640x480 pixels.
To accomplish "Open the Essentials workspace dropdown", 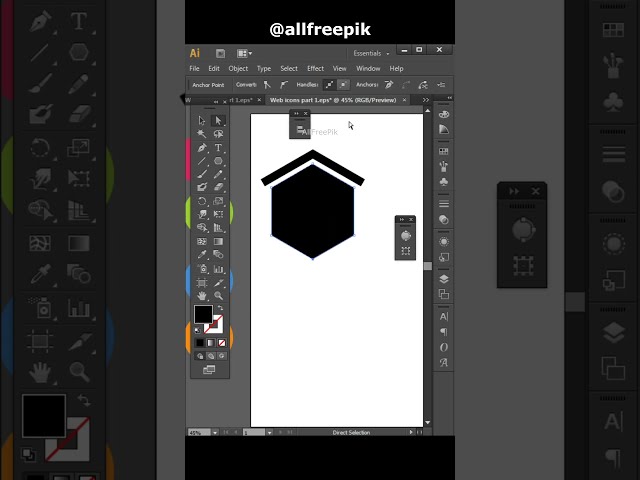I will pyautogui.click(x=371, y=53).
